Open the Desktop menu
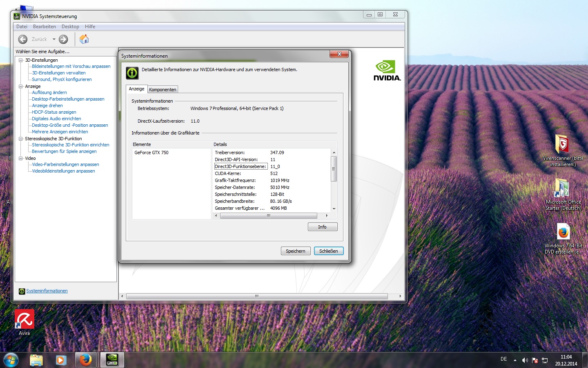This screenshot has height=368, width=588. [70, 27]
